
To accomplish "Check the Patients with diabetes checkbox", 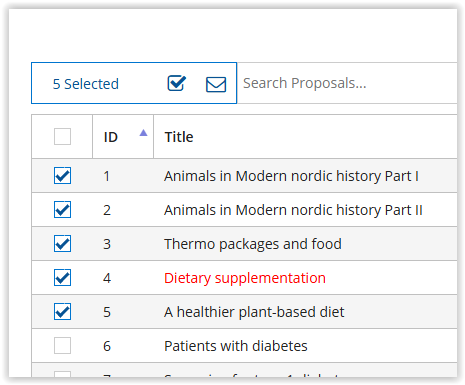I will coord(62,346).
